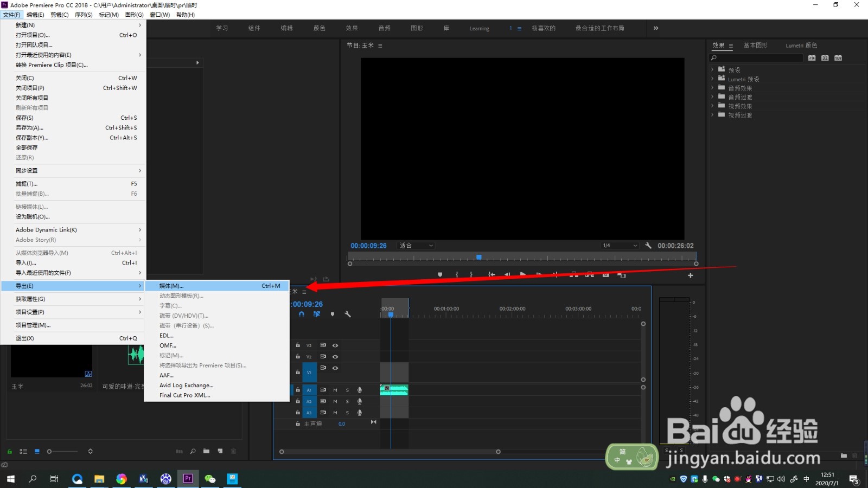Open File Explorer from the taskbar
This screenshot has height=488, width=868.
[99, 478]
